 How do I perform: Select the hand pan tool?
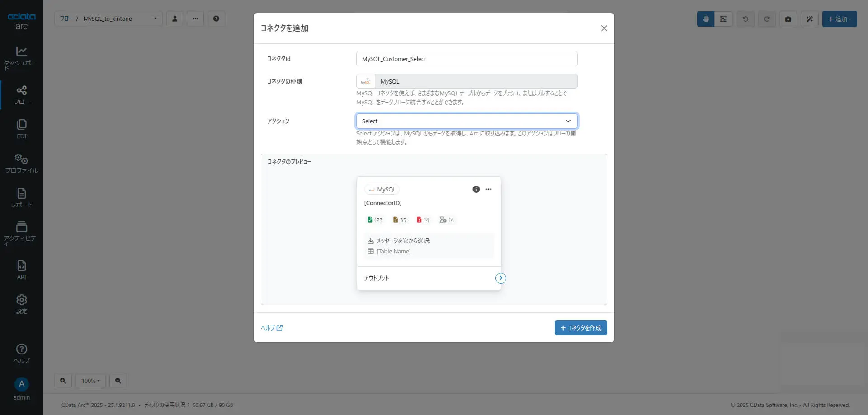(706, 19)
